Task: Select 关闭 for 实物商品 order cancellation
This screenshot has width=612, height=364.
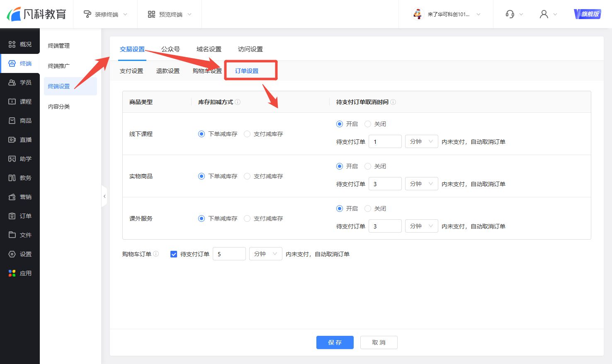Action: coord(367,166)
